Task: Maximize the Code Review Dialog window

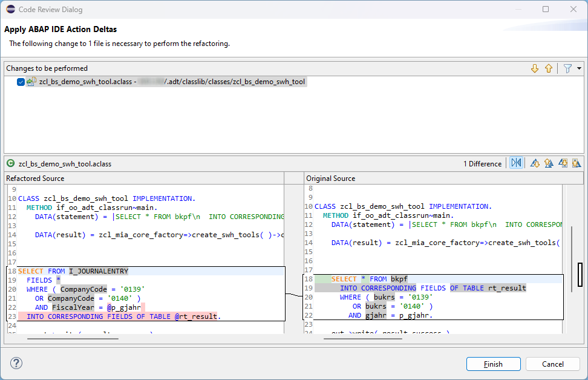Action: [546, 9]
